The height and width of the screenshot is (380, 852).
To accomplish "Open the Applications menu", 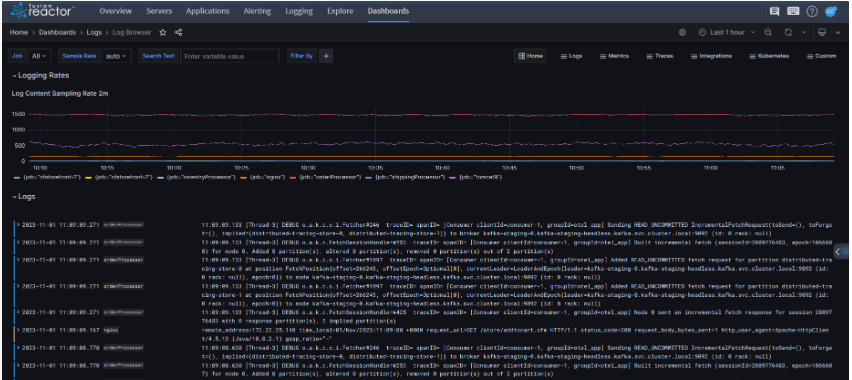I will (208, 11).
